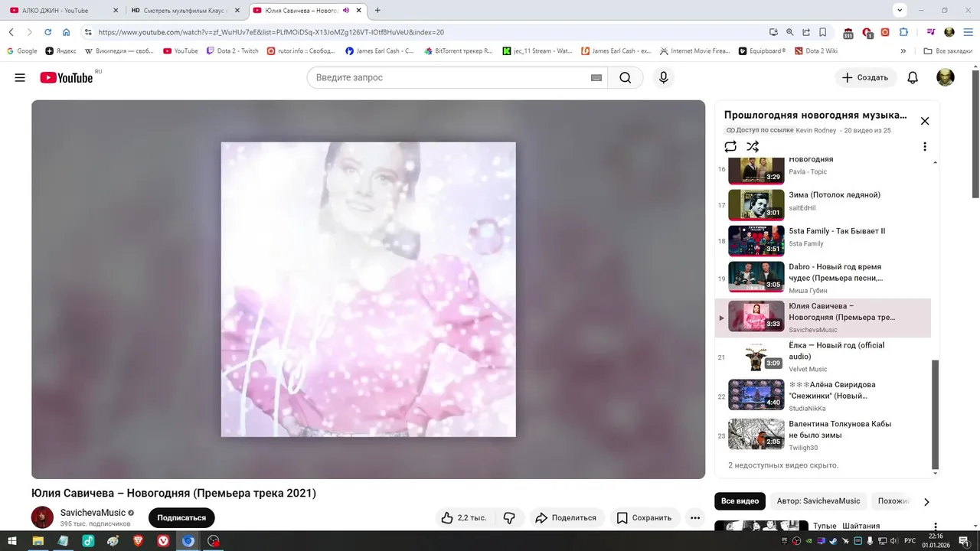The image size is (980, 551).
Task: Show more bookmarks with double chevron
Action: click(903, 51)
